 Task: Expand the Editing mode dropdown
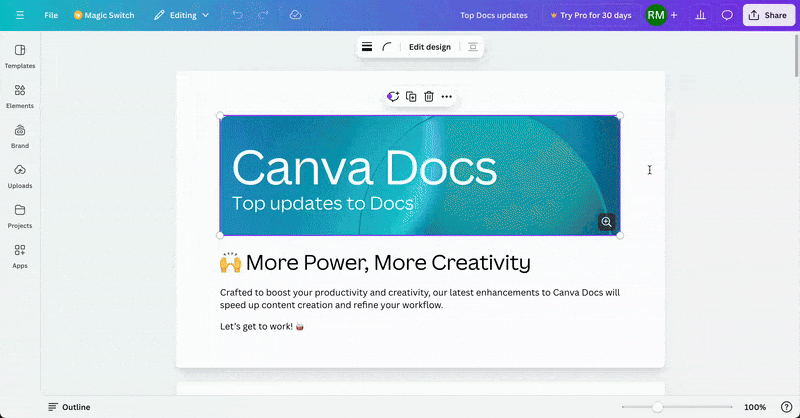[182, 15]
